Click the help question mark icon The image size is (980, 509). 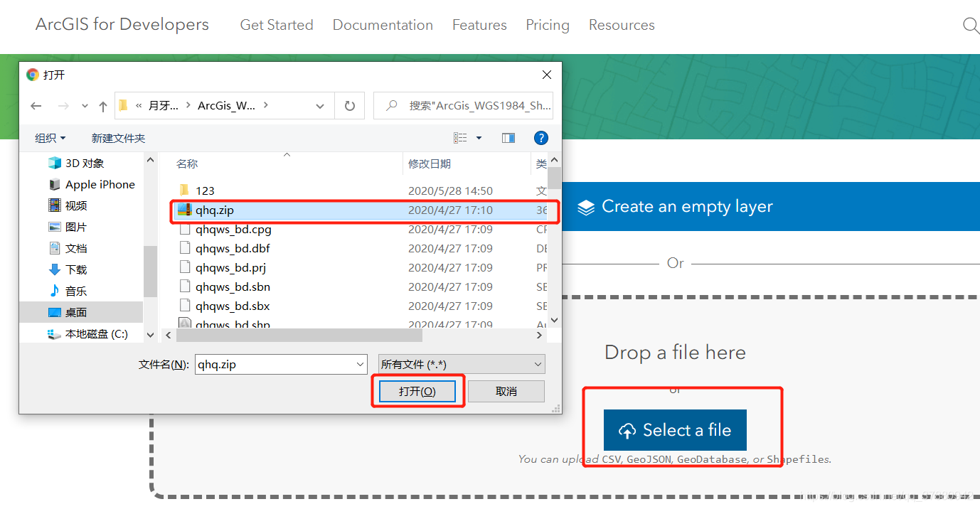point(540,138)
